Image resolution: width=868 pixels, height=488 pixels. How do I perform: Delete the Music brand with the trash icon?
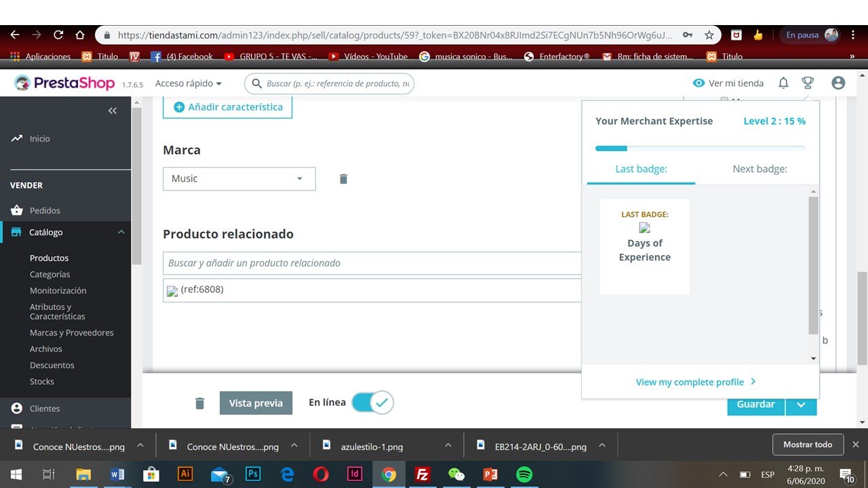tap(343, 179)
